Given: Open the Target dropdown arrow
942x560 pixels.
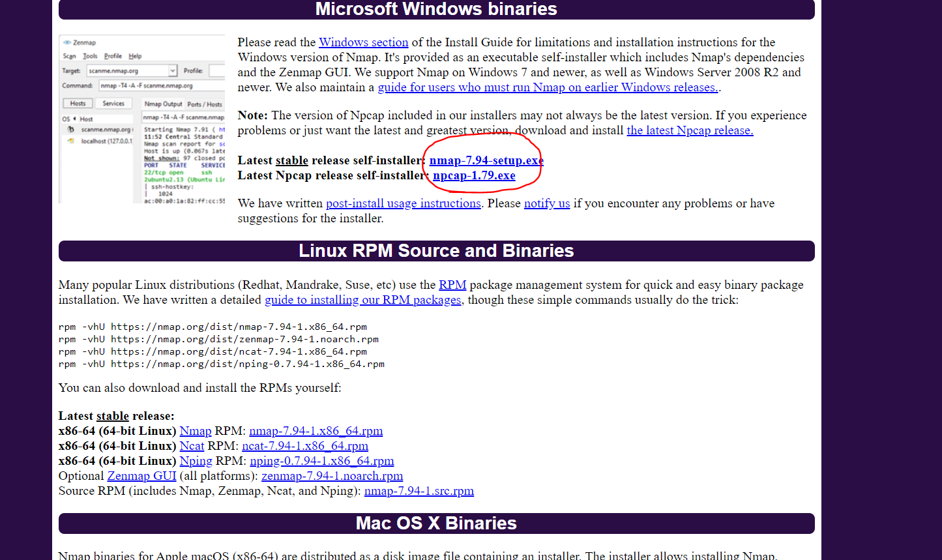Looking at the screenshot, I should 172,70.
